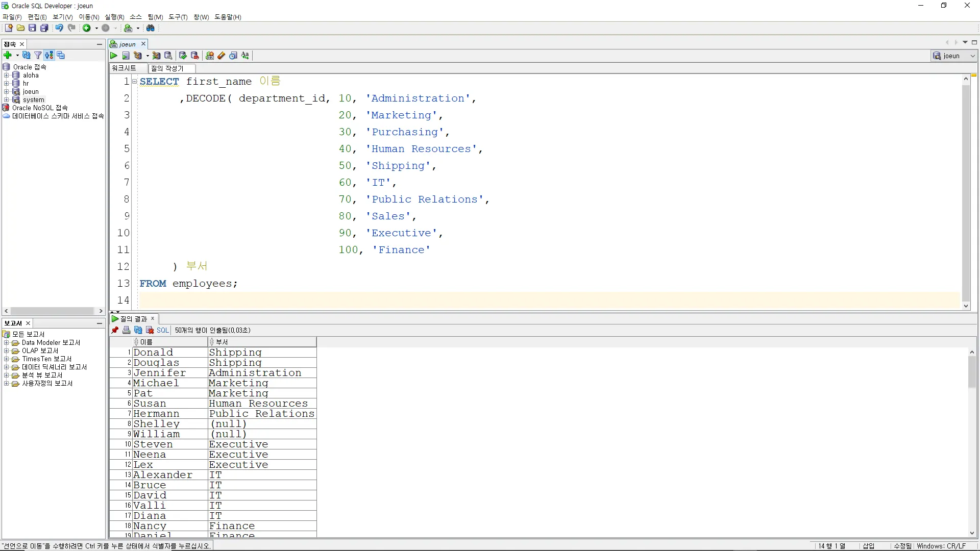Collapse the DECODE query fold marker
The width and height of the screenshot is (980, 551).
coord(135,81)
